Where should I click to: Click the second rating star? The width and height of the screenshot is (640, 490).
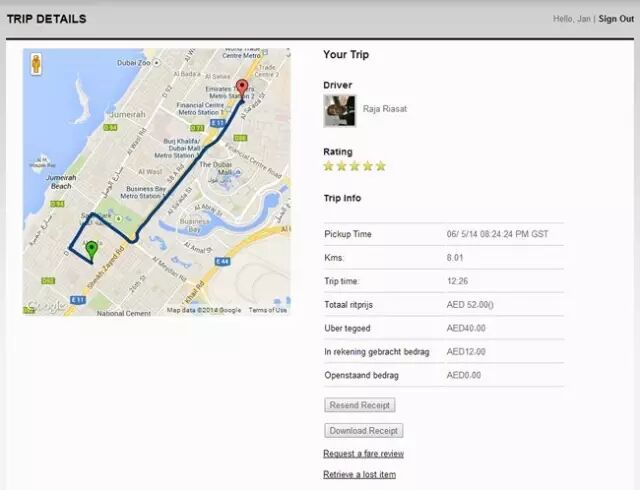(342, 166)
